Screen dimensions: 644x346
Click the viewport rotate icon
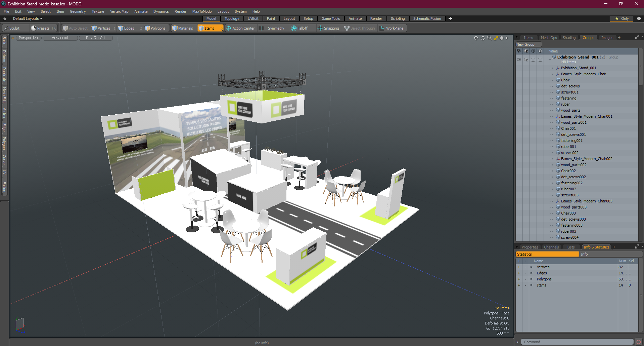coord(482,38)
